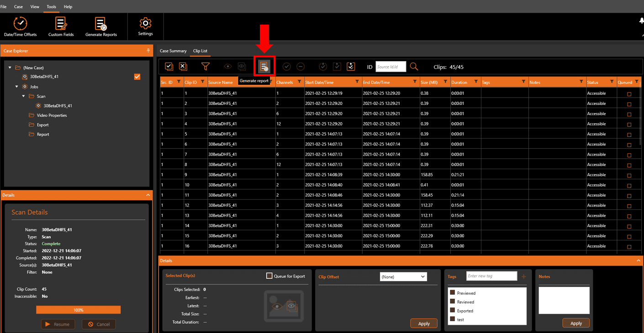Pin the Case Explorer panel

[x=148, y=51]
